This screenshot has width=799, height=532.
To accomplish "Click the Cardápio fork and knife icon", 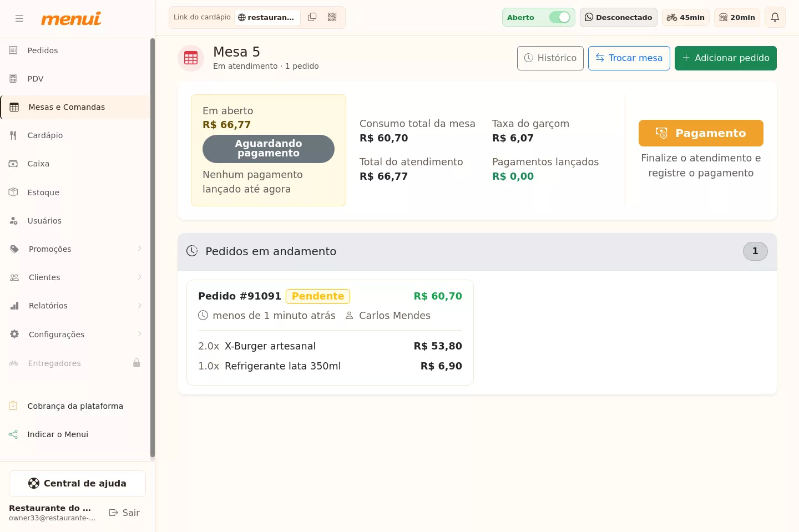I will pyautogui.click(x=13, y=135).
